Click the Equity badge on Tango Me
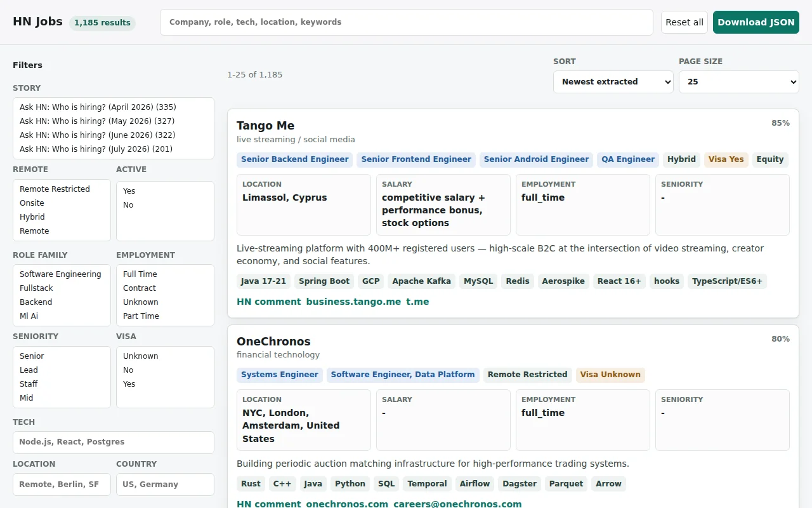Viewport: 812px width, 508px height. [x=770, y=159]
